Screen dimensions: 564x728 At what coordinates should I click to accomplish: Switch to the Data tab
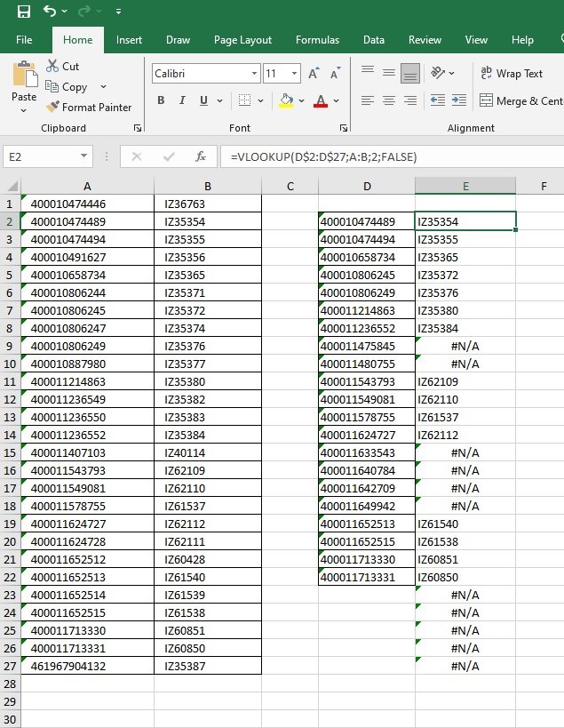(374, 40)
